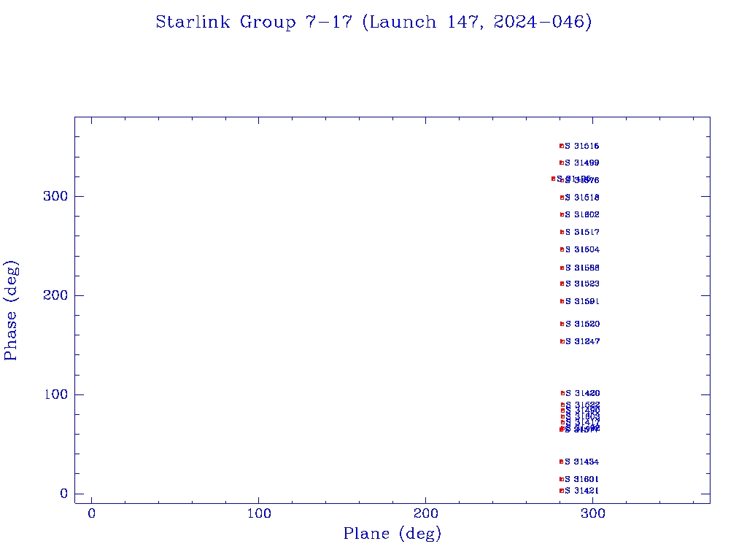
Task: Click the Phase axis tick value "200"
Action: [x=55, y=295]
